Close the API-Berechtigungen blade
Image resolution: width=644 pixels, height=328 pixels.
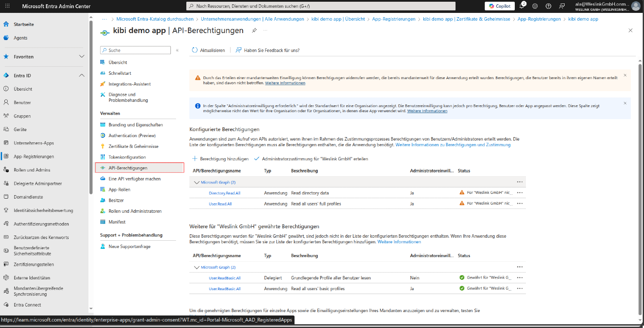pos(630,31)
